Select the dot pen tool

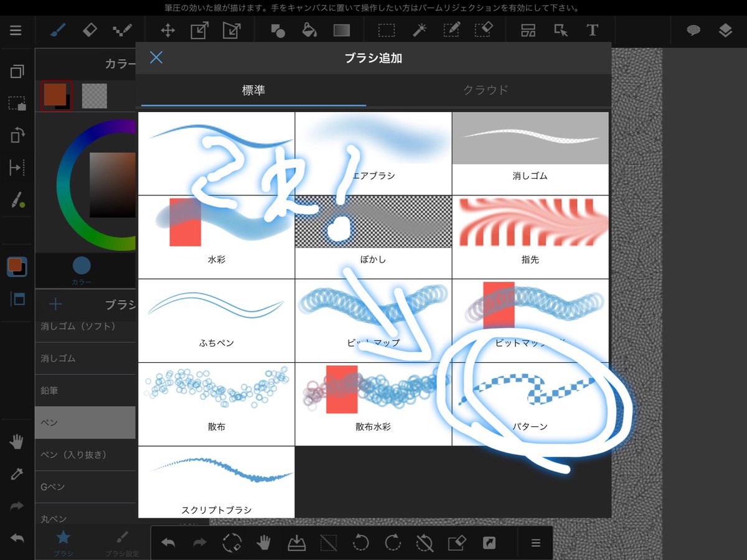[x=122, y=30]
